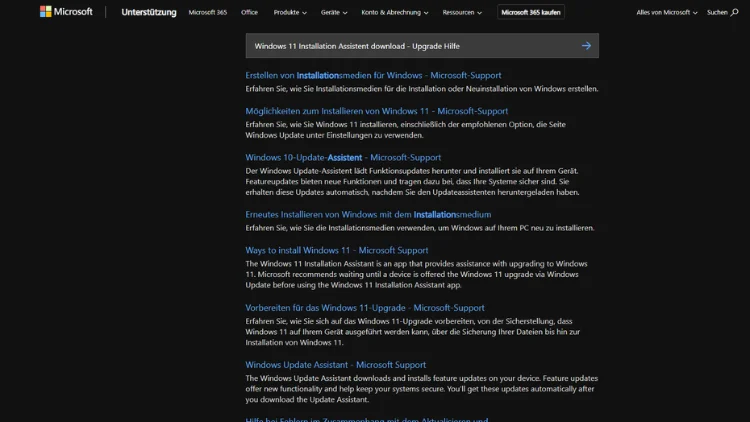750x422 pixels.
Task: Submit search with the blue arrow
Action: coord(586,46)
